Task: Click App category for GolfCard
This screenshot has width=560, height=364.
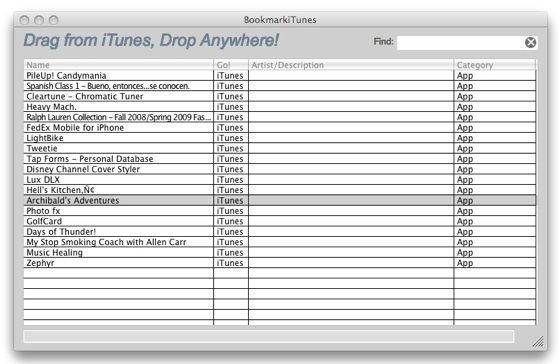Action: point(465,221)
